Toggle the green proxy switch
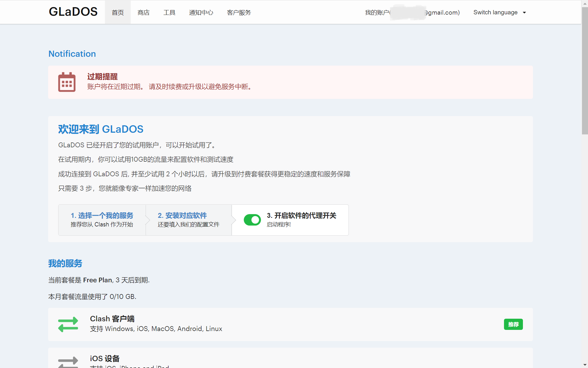Screen dimensions: 588x368 click(x=252, y=220)
